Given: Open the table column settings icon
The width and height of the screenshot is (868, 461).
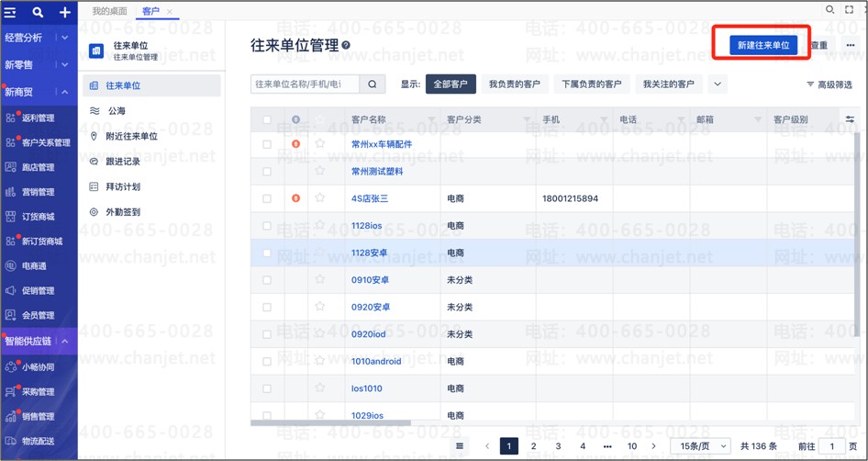Looking at the screenshot, I should click(850, 119).
